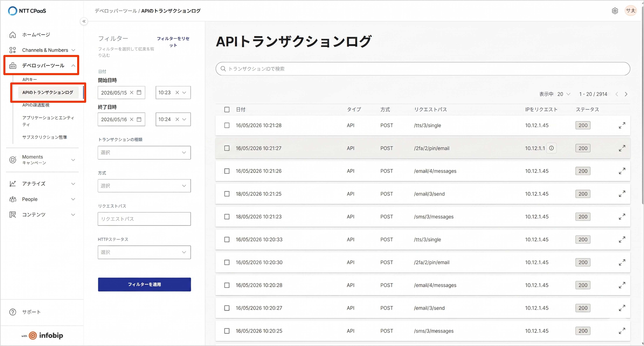The height and width of the screenshot is (346, 644).
Task: Expand details of the 10:21:23 /sms/3/messages row
Action: [x=622, y=217]
